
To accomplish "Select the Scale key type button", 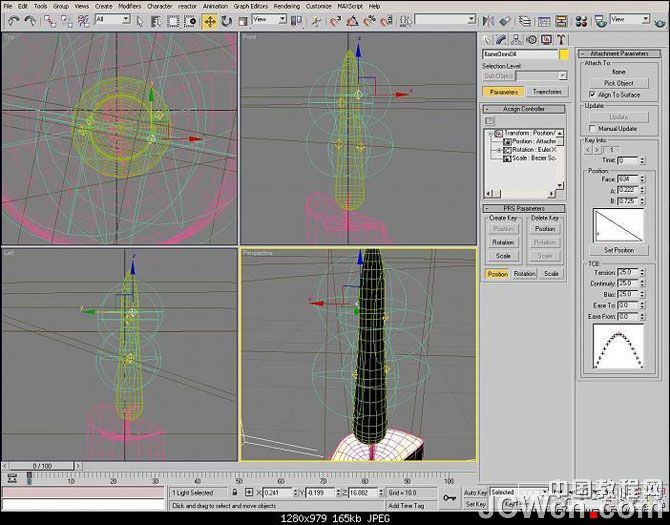I will (x=551, y=274).
